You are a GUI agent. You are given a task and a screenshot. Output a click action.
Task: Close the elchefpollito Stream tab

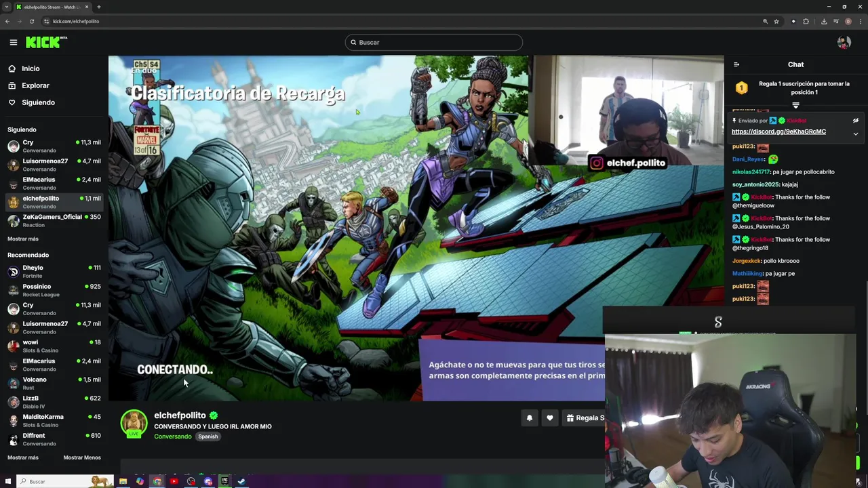tap(87, 7)
